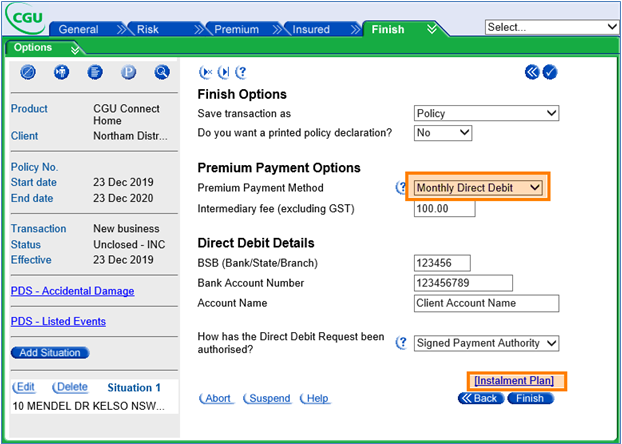Open PDS - Listed Events link

point(58,321)
